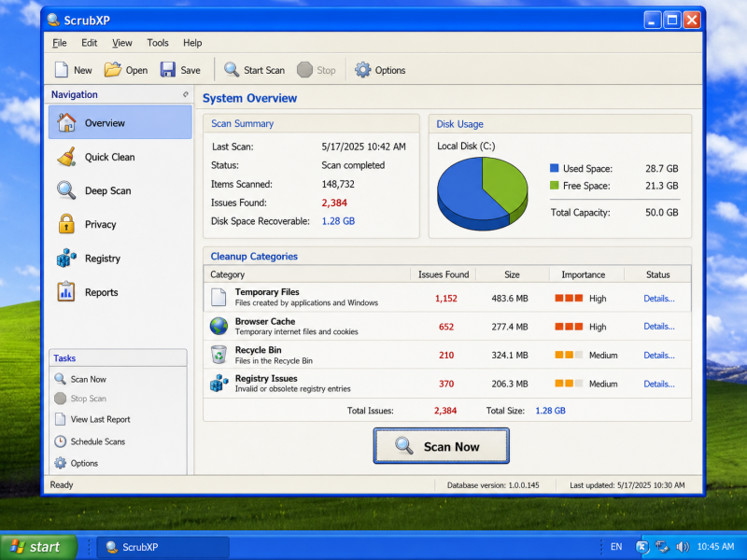Open Schedule Scans clock icon
The width and height of the screenshot is (747, 560).
point(60,441)
